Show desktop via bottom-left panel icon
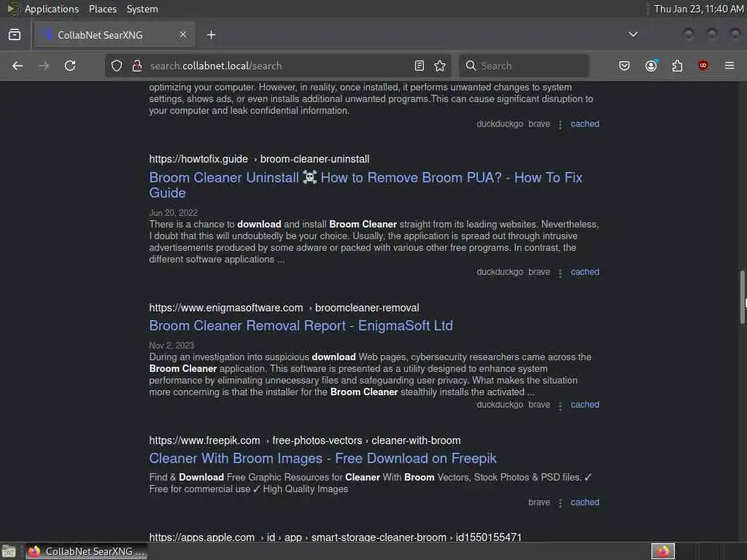 9,552
